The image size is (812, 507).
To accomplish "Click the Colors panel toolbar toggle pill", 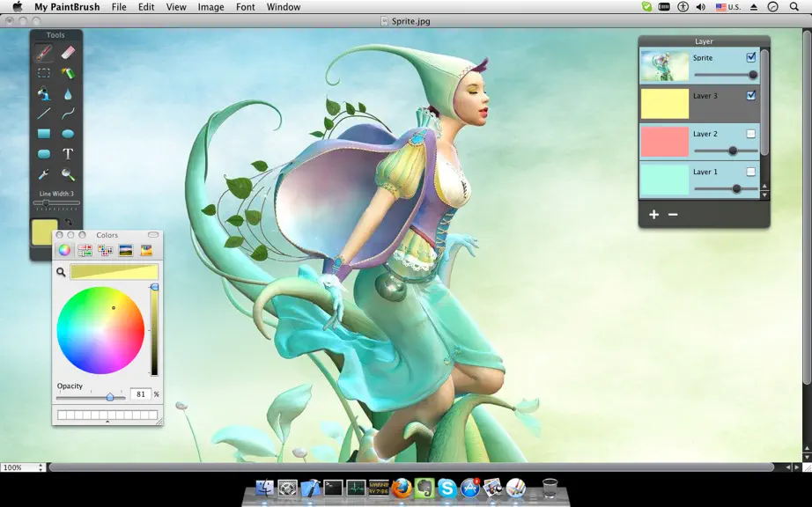I will [152, 235].
